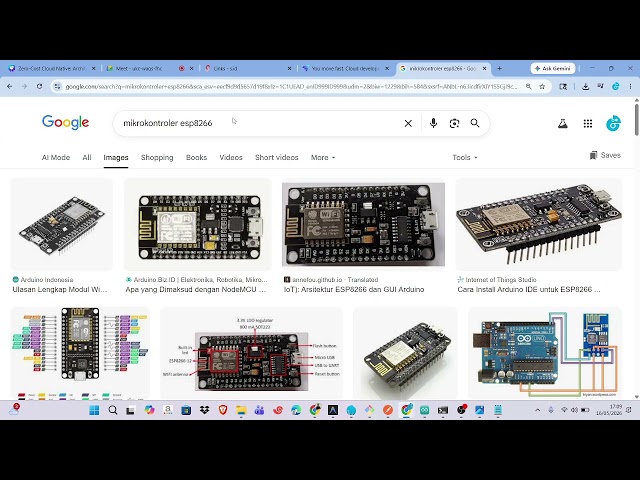This screenshot has height=480, width=640.
Task: Open the Google account avatar
Action: 613,123
